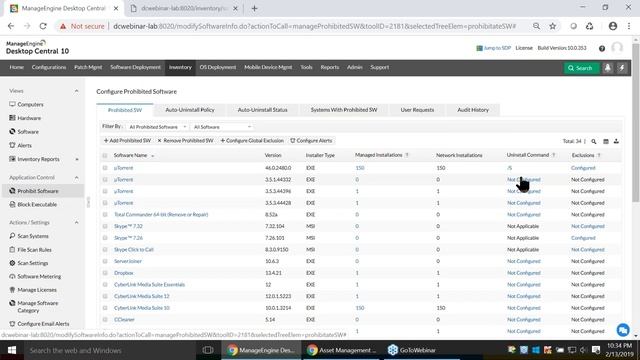Check the uTorrent 46.0.2480.0 row checkbox

(105, 168)
